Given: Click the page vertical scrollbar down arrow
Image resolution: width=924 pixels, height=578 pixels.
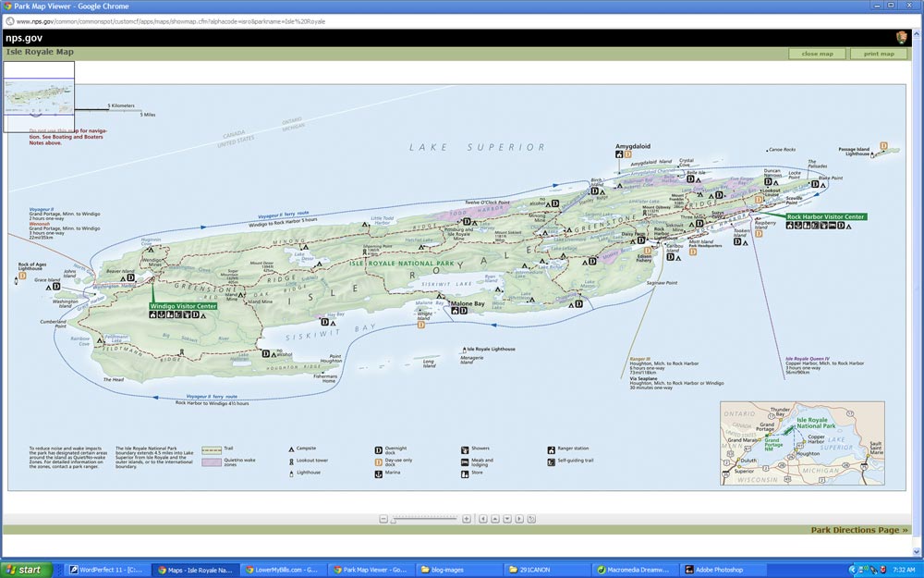Looking at the screenshot, I should [x=917, y=552].
